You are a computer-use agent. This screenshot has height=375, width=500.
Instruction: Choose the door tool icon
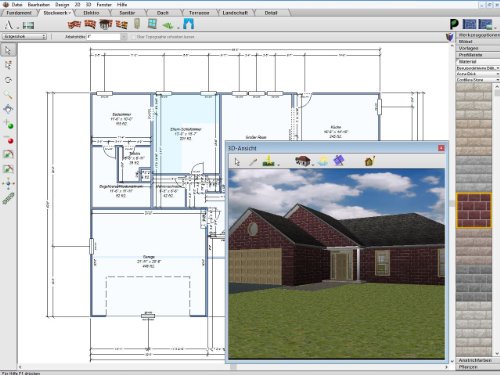tap(137, 24)
